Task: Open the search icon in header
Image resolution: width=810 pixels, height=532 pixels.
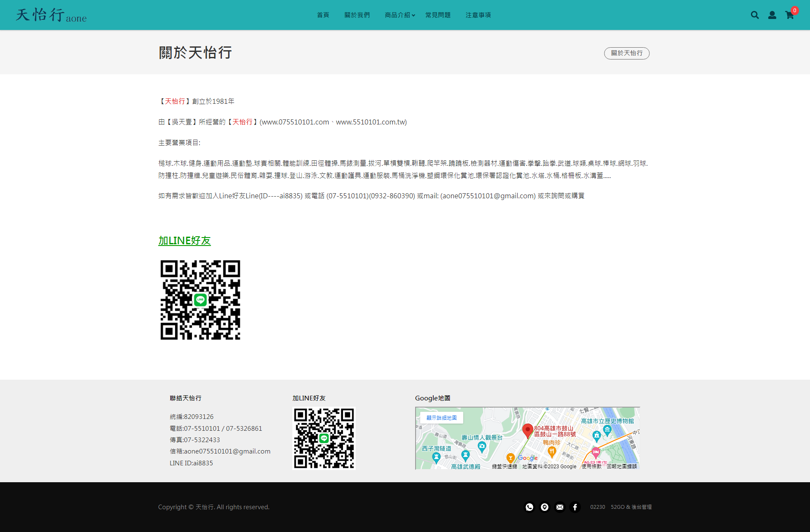Action: pos(755,15)
